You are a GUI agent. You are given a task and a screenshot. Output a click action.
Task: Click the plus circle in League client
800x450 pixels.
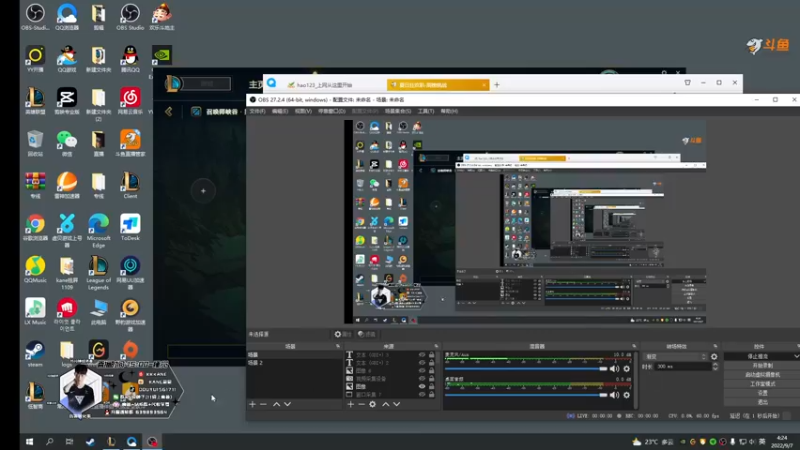(203, 191)
